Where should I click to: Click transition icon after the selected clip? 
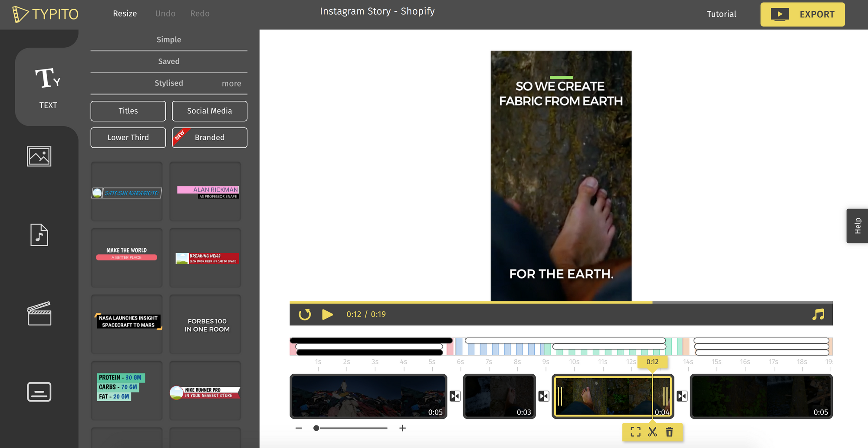pos(682,396)
